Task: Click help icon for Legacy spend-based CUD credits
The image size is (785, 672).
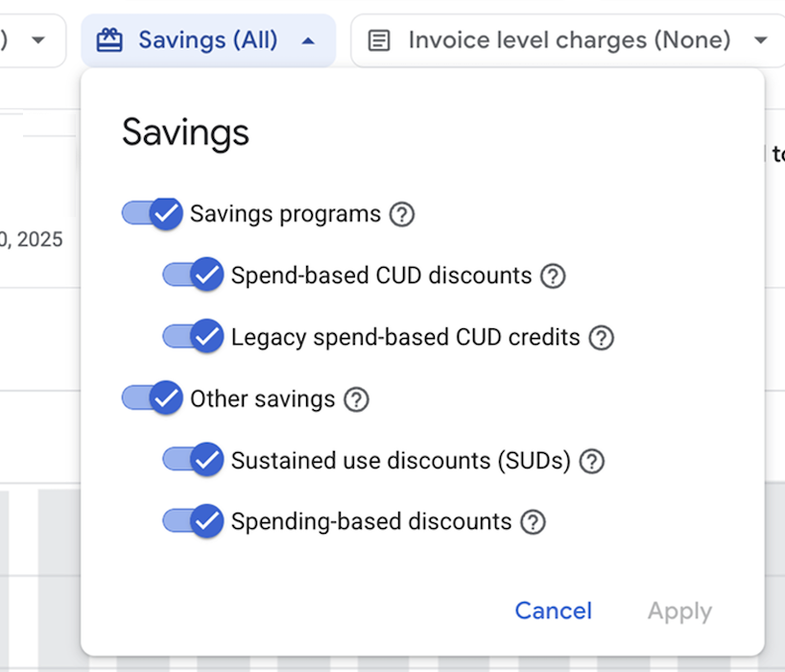Action: 601,337
